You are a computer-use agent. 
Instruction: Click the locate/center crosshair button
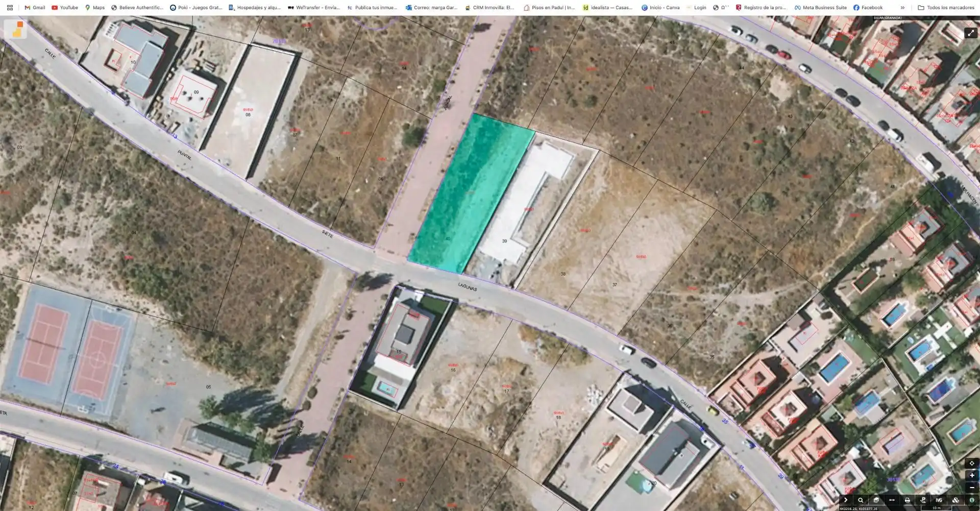pos(972,464)
